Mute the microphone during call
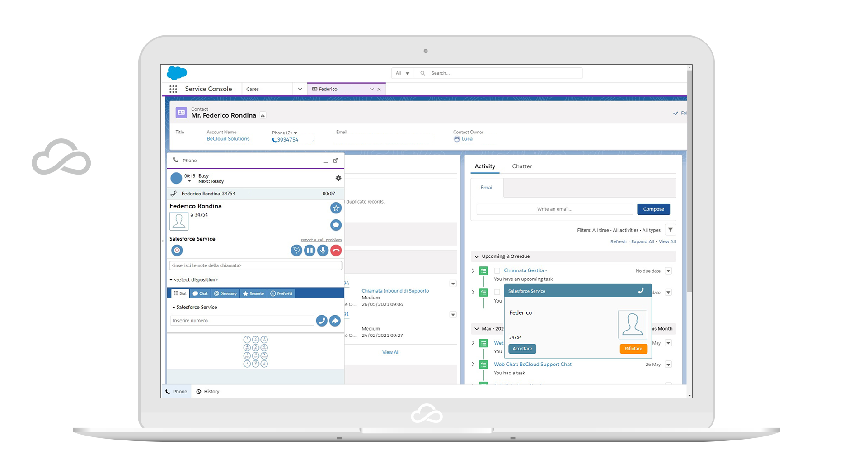This screenshot has width=868, height=464. tap(323, 250)
